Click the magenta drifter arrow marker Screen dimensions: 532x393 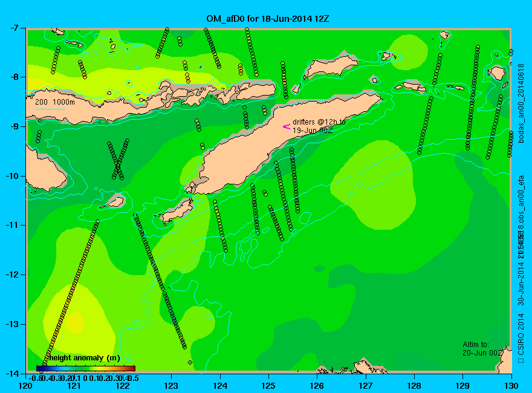point(287,126)
